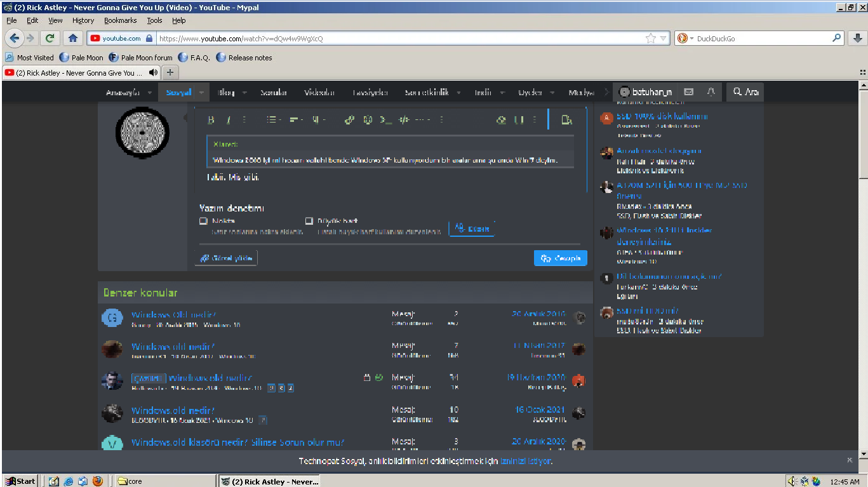Open the Release notes bookmark
Screen dimensions: 868x487
tap(244, 57)
